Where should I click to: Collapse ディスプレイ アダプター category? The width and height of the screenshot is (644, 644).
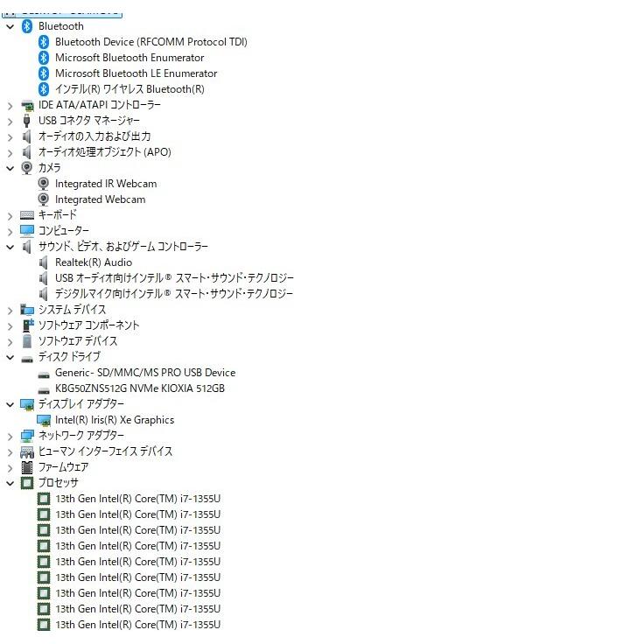click(x=10, y=404)
